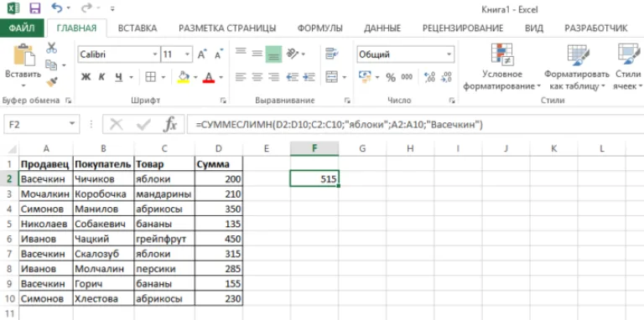Align text to the left

(241, 77)
